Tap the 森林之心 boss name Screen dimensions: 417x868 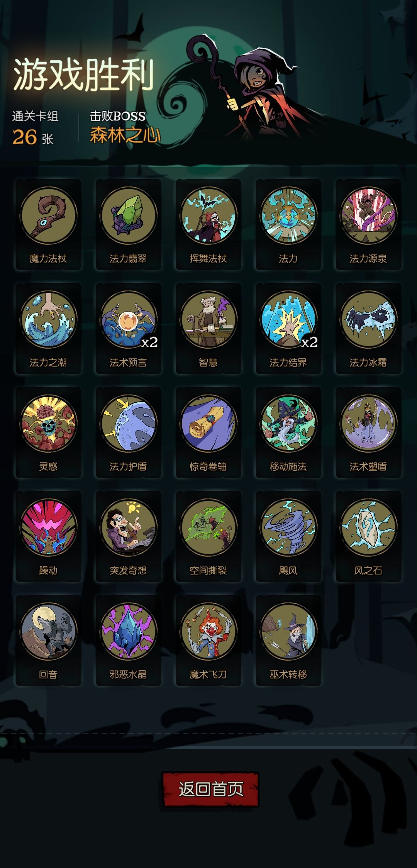point(125,135)
